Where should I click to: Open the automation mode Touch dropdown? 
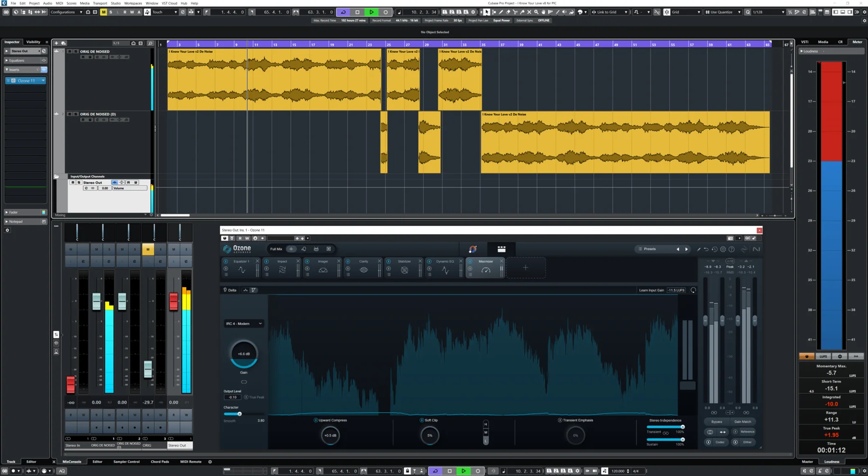click(164, 12)
